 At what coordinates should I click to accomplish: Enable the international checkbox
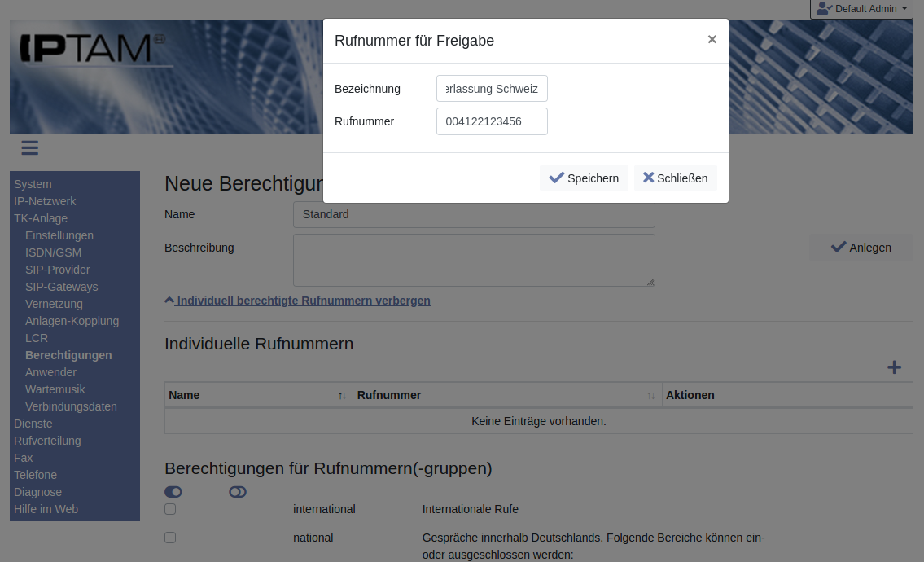pos(170,509)
